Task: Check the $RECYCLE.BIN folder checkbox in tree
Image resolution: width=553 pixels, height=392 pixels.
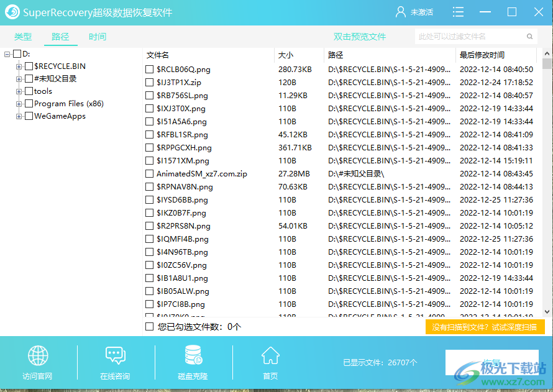Action: [29, 66]
